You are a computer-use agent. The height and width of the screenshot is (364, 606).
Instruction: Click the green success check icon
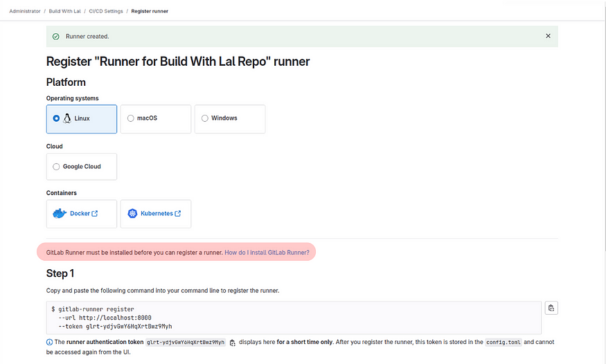[x=56, y=36]
